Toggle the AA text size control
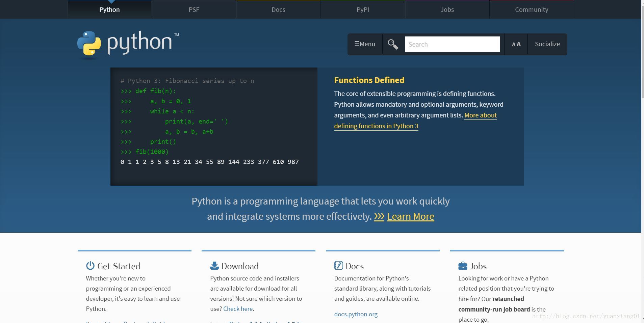Viewport: 644px width, 323px height. pos(516,44)
